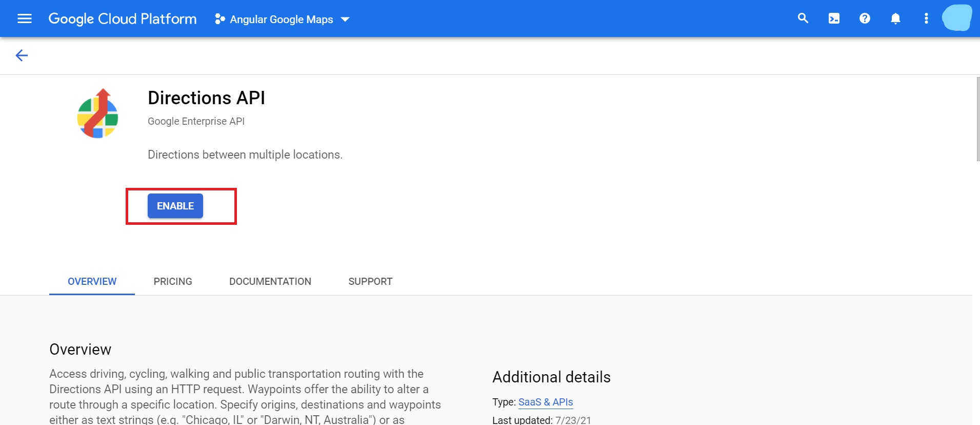
Task: Open the user account avatar
Action: pos(956,18)
